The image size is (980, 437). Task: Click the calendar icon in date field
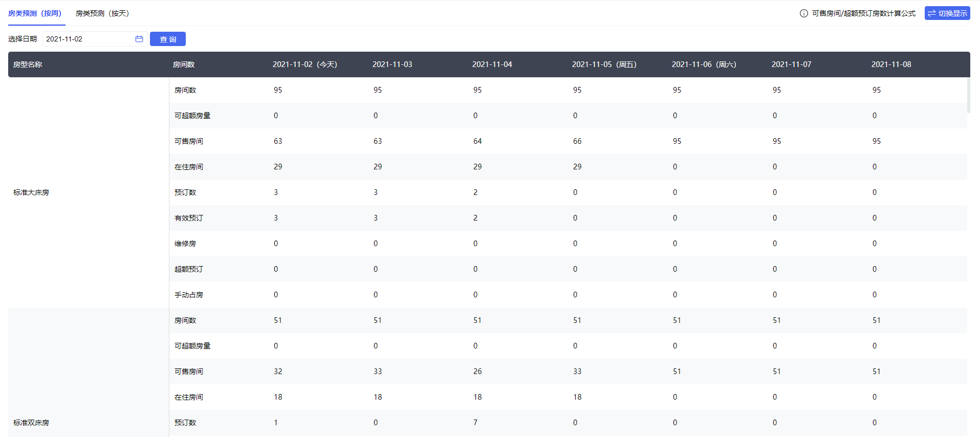tap(139, 39)
